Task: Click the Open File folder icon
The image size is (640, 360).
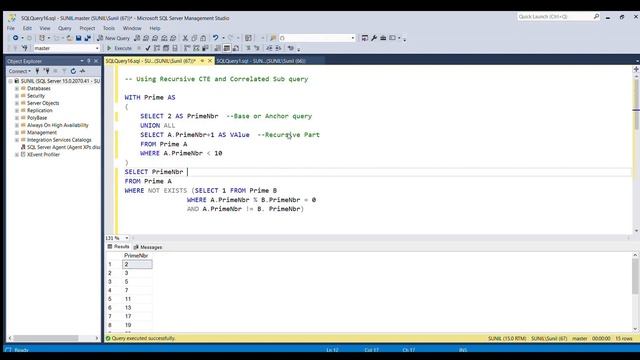Action: pyautogui.click(x=69, y=38)
